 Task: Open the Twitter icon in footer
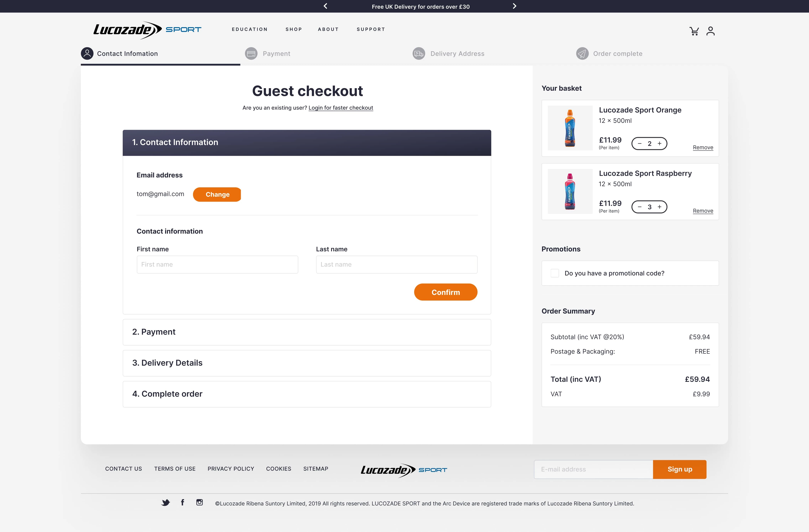165,503
